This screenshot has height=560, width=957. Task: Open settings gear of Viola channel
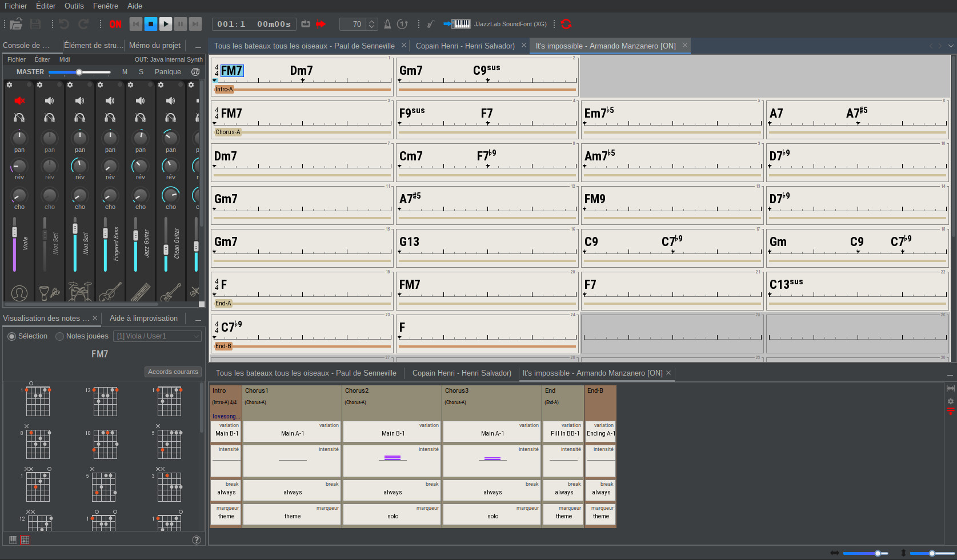9,85
